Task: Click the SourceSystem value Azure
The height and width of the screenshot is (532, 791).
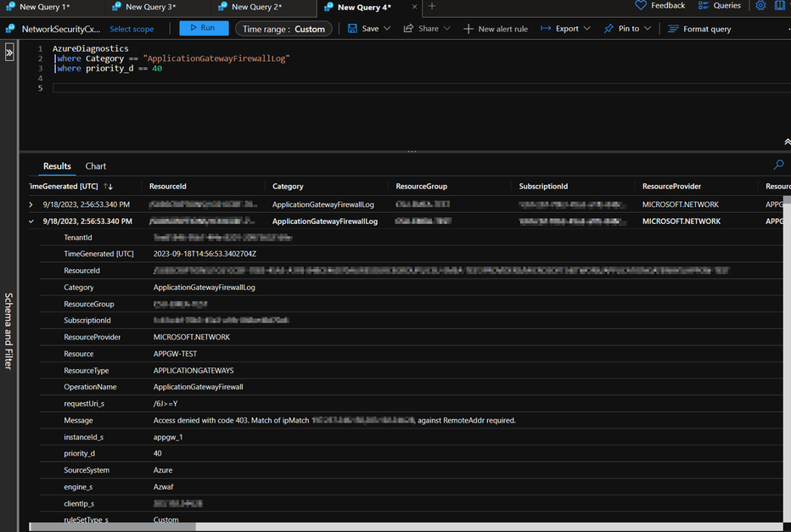Action: pyautogui.click(x=163, y=470)
